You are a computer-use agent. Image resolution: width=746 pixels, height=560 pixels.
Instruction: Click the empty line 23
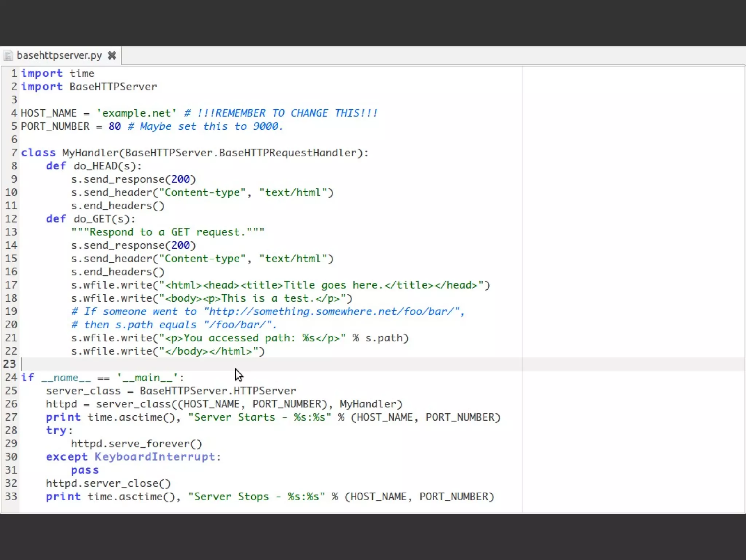146,364
